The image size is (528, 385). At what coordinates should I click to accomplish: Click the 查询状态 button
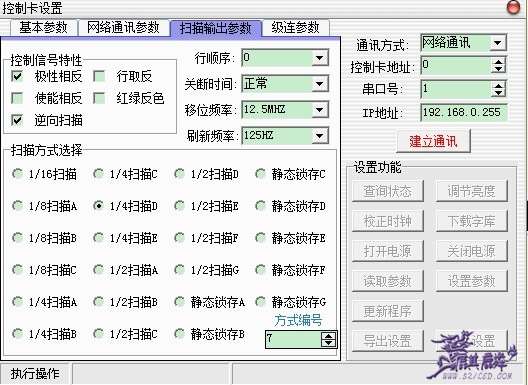pos(388,191)
